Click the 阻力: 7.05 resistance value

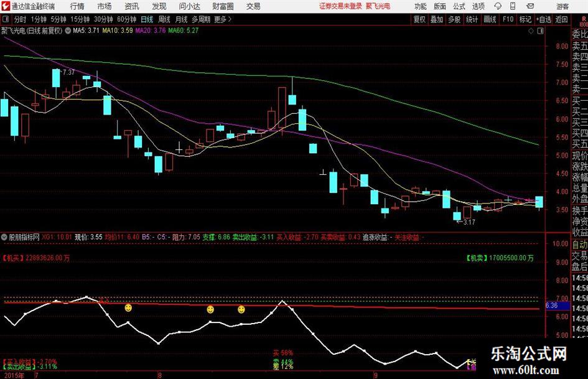(x=186, y=237)
